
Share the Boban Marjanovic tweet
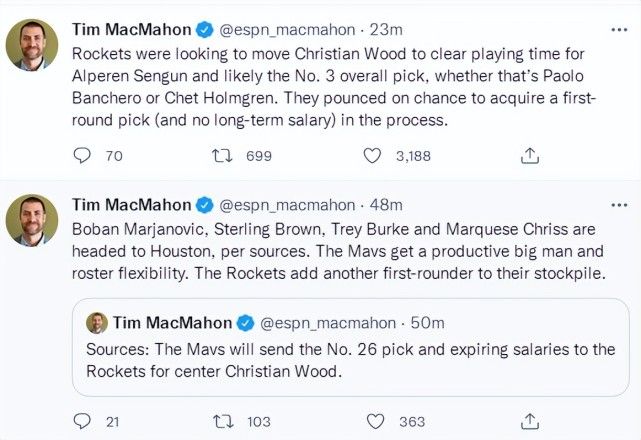coord(531,421)
